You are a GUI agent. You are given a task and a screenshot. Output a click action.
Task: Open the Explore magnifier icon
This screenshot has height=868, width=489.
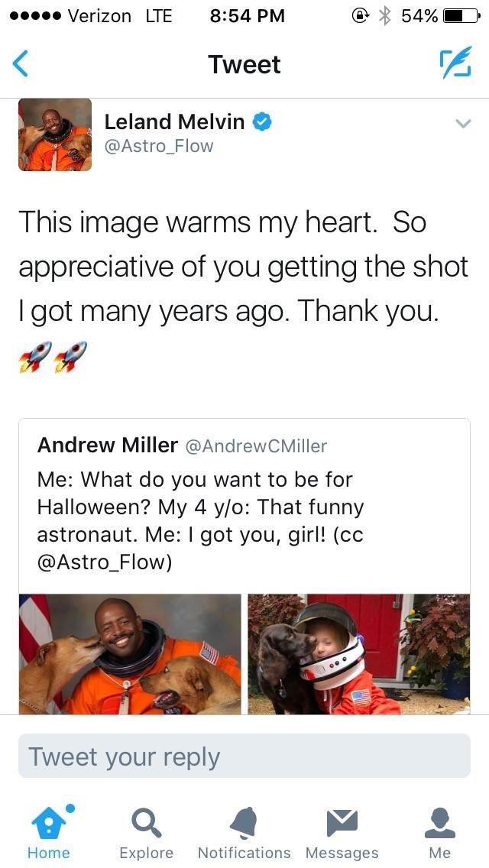146,823
